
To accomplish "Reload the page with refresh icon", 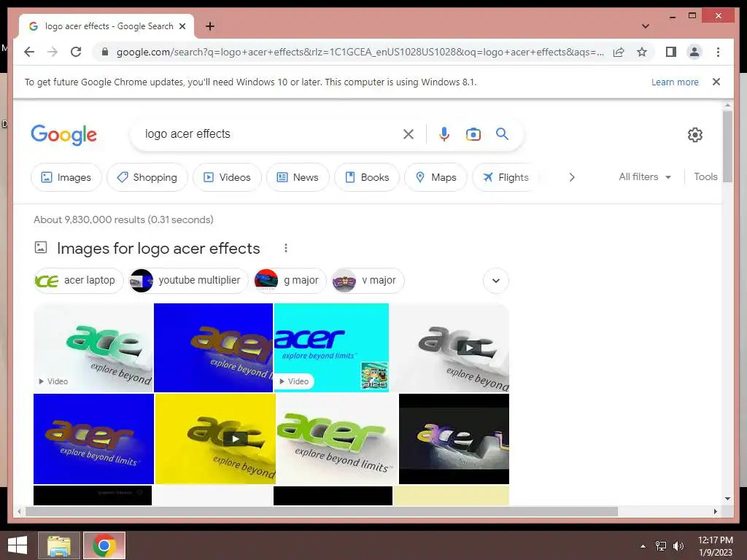I will tap(76, 52).
